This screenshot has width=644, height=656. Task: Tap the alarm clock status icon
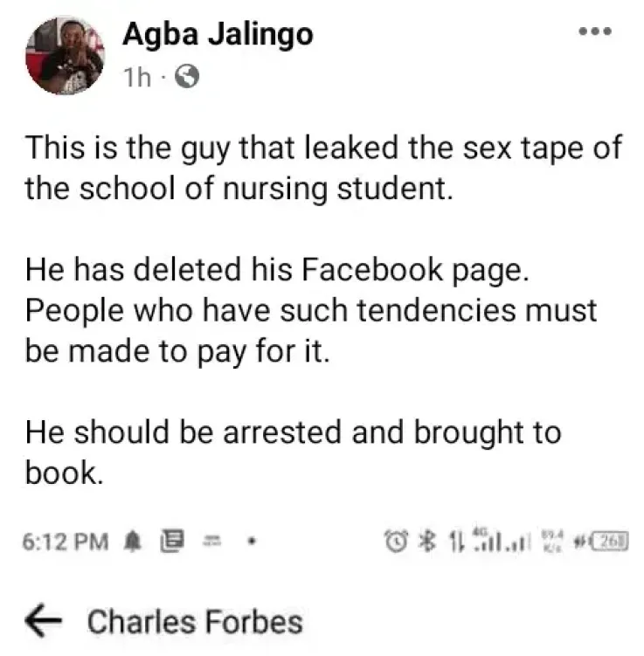coord(396,541)
